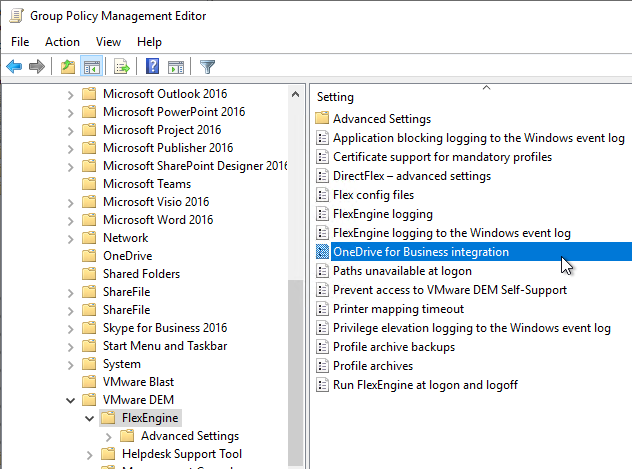Click the folder icon next to Helpdesk Support Tool

click(x=108, y=454)
